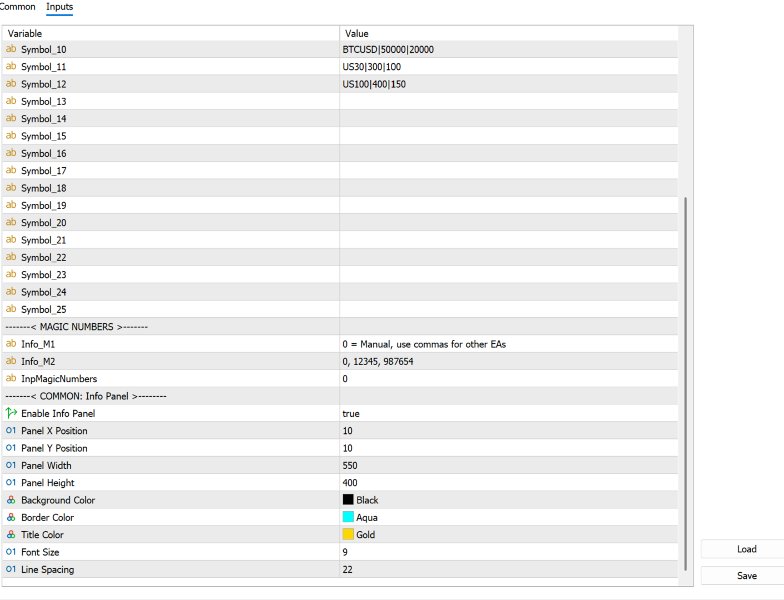Select the Panel Height value 400

coord(350,482)
